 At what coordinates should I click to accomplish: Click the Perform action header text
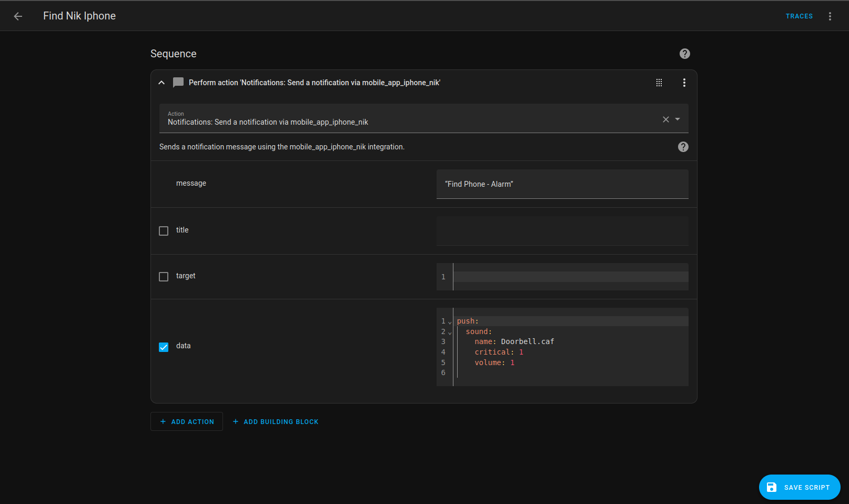pos(315,83)
